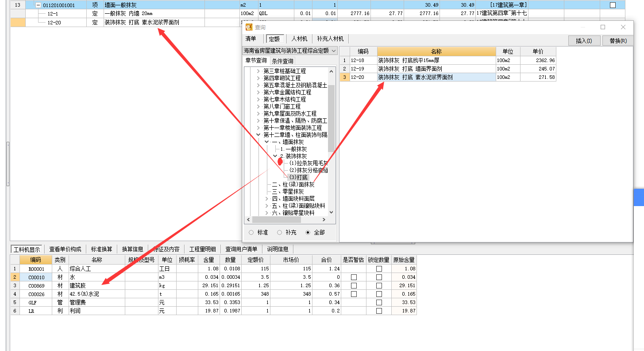644x351 pixels.
Task: Expand 第八章门窗工程 via its chevron
Action: point(258,106)
